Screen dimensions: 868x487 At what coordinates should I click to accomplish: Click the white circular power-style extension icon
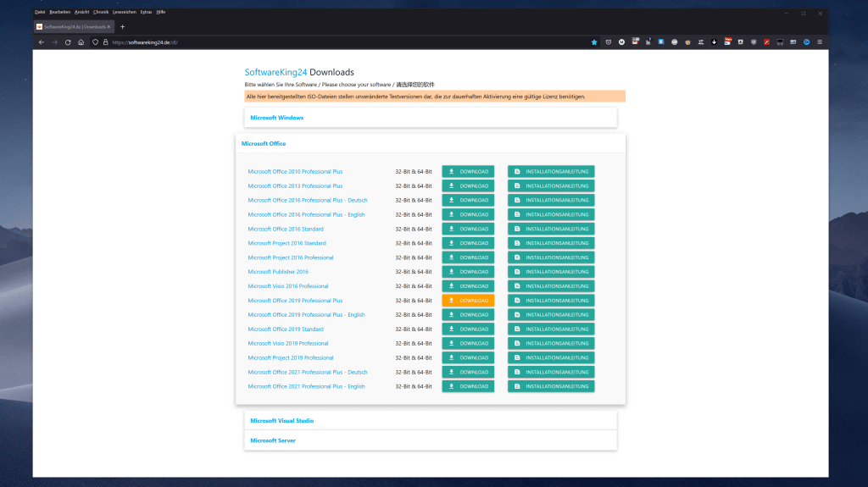(x=621, y=42)
